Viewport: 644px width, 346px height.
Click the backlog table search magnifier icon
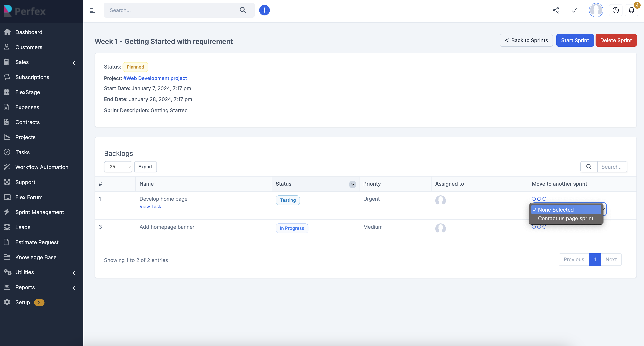point(589,167)
